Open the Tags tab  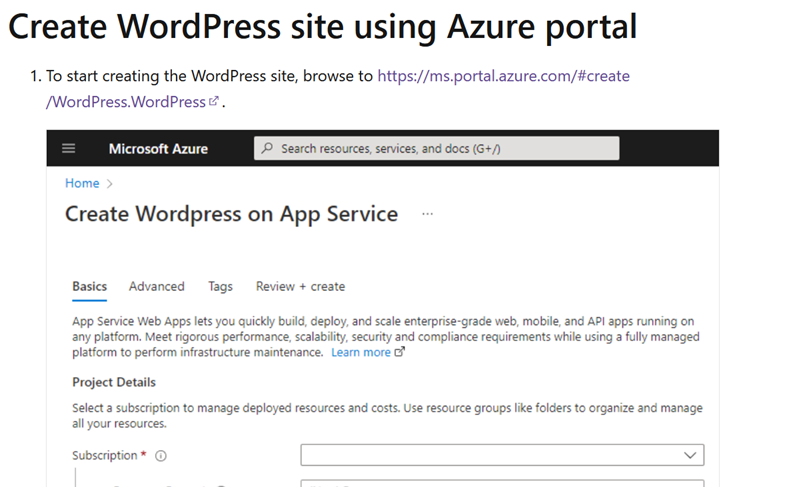220,287
